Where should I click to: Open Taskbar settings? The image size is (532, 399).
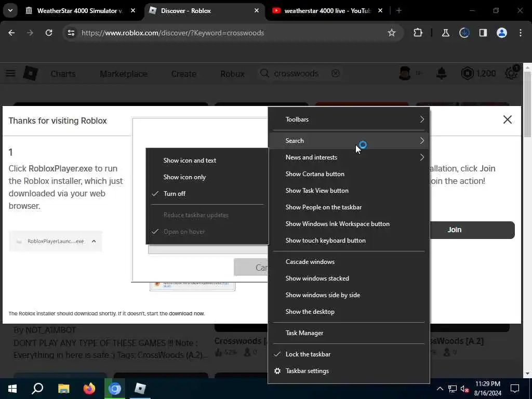click(349, 371)
